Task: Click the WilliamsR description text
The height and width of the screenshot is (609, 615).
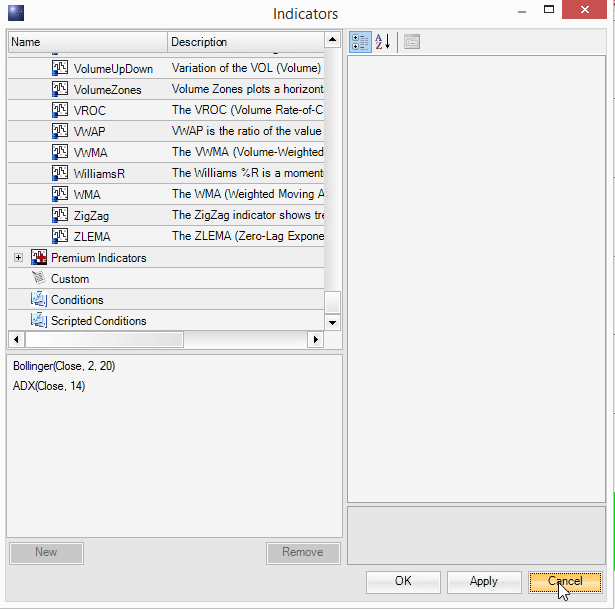Action: coord(247,173)
